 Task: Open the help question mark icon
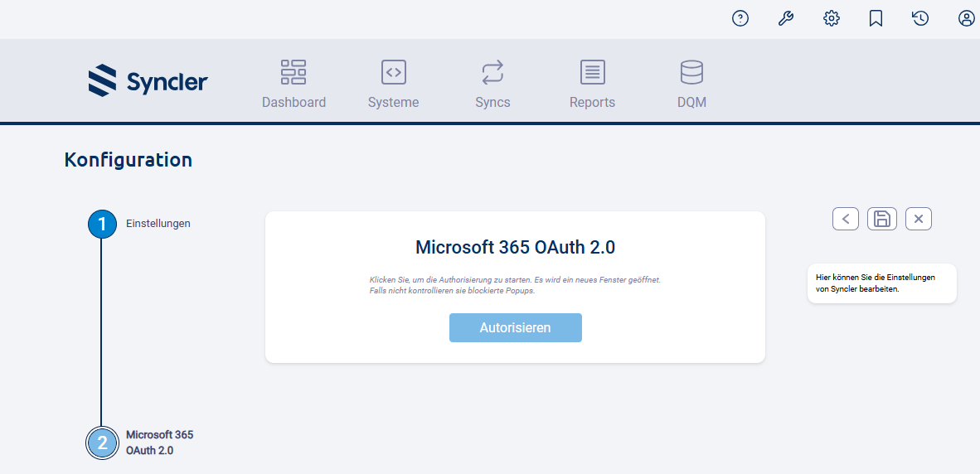[x=740, y=18]
